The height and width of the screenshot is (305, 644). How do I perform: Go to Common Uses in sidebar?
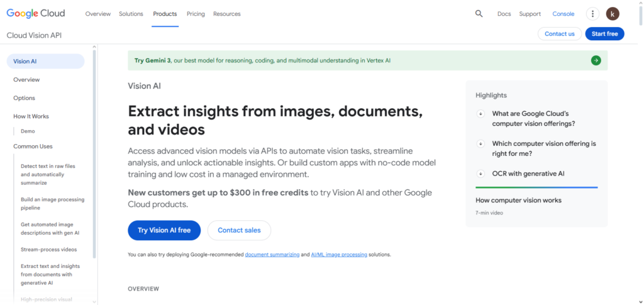click(33, 146)
